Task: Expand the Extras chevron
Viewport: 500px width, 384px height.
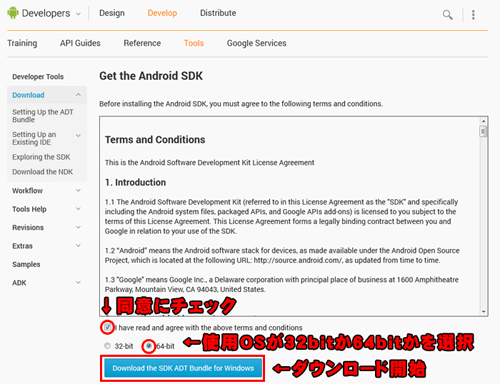Action: [x=78, y=246]
